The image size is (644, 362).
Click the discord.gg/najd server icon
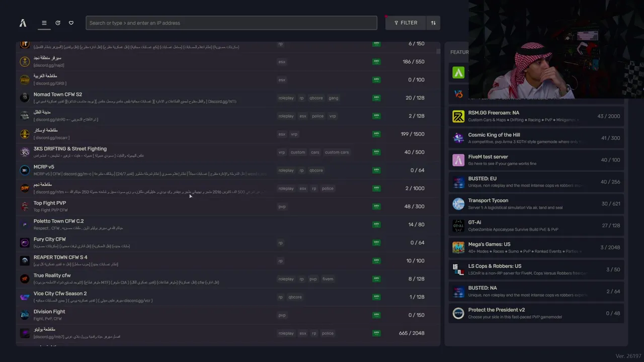pyautogui.click(x=25, y=61)
